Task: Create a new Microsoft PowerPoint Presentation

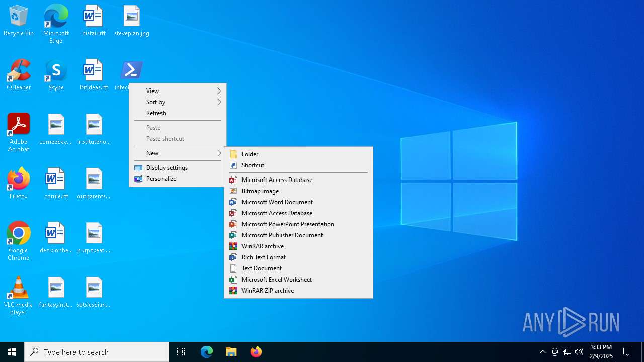Action: tap(298, 224)
